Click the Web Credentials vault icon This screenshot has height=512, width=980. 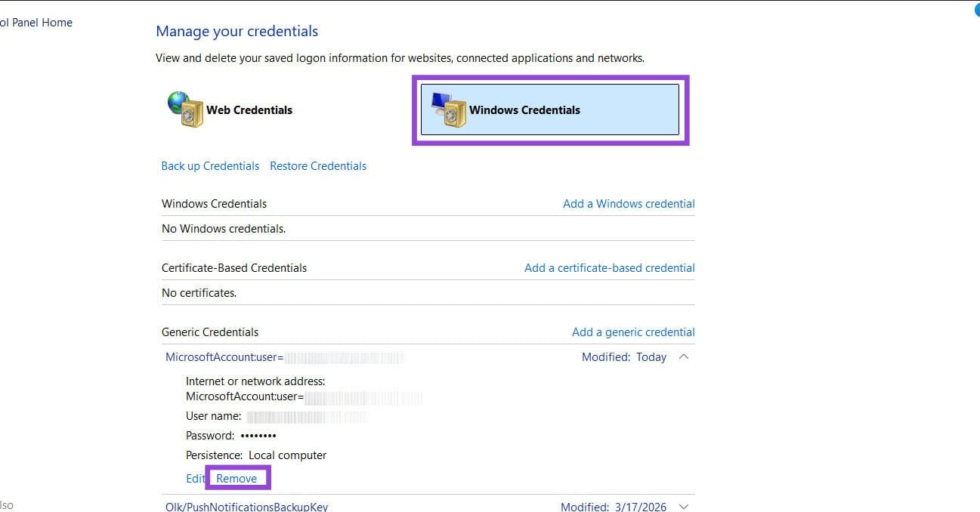pyautogui.click(x=186, y=109)
